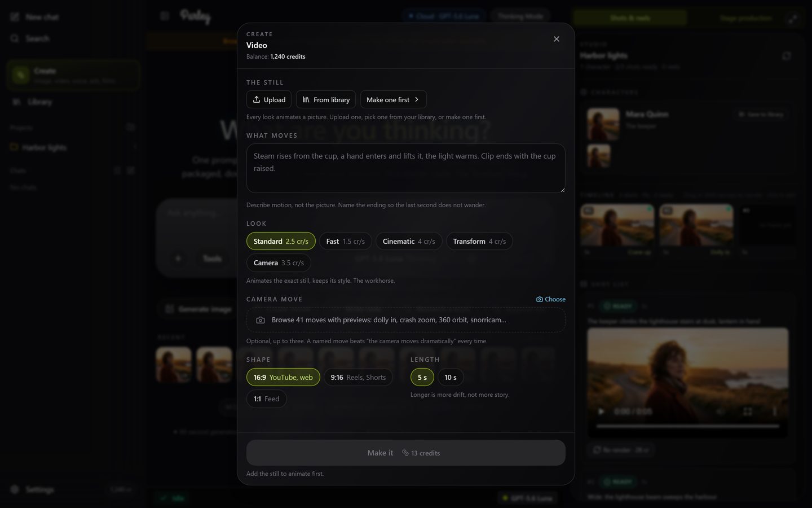Screen dimensions: 812x508
Task: Click the Re-render button under the video
Action: click(621, 450)
